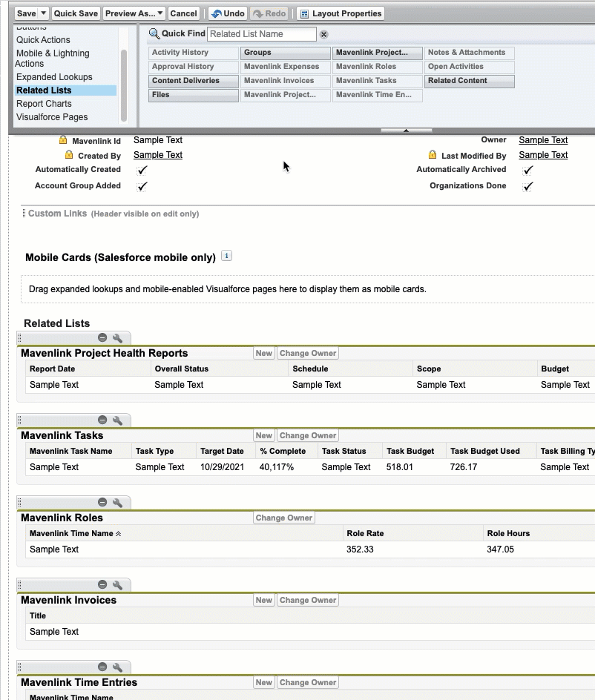Grab the Custom Links section handle
The width and height of the screenshot is (595, 700).
24,214
